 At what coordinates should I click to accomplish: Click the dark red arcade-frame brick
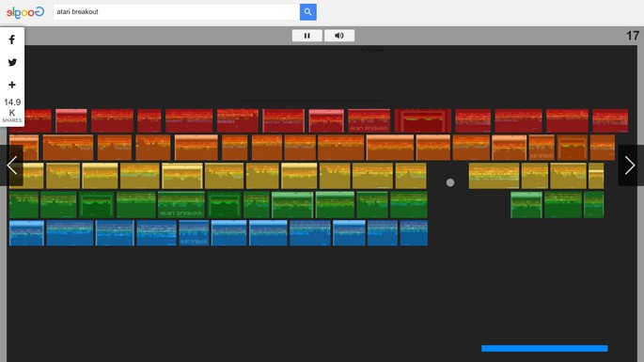pyautogui.click(x=423, y=120)
